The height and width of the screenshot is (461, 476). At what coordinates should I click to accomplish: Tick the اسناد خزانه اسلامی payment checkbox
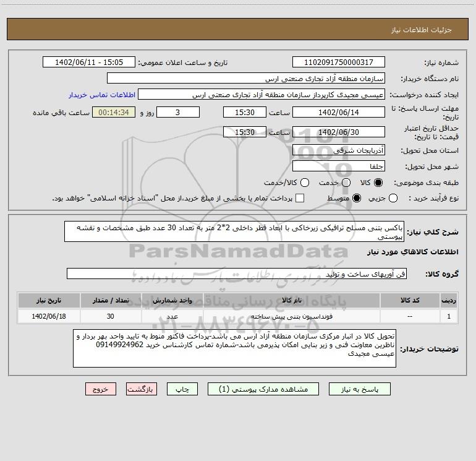pos(300,198)
